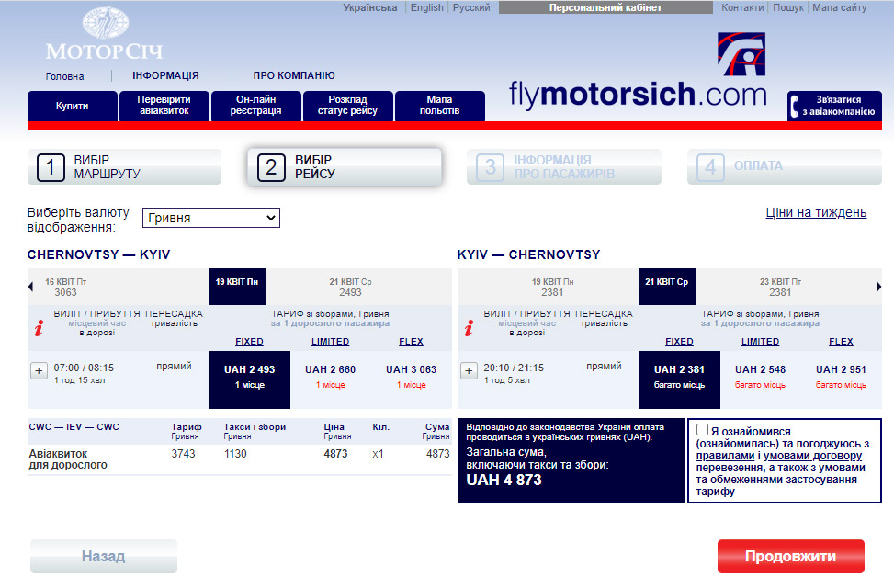Click step 2 Вибір рейсу
This screenshot has height=588, width=894.
345,167
